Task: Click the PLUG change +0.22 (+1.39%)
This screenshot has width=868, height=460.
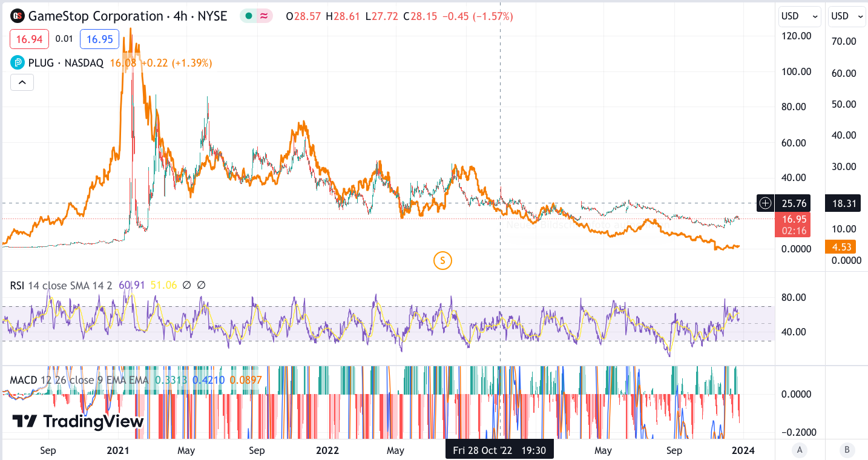Action: click(x=176, y=62)
